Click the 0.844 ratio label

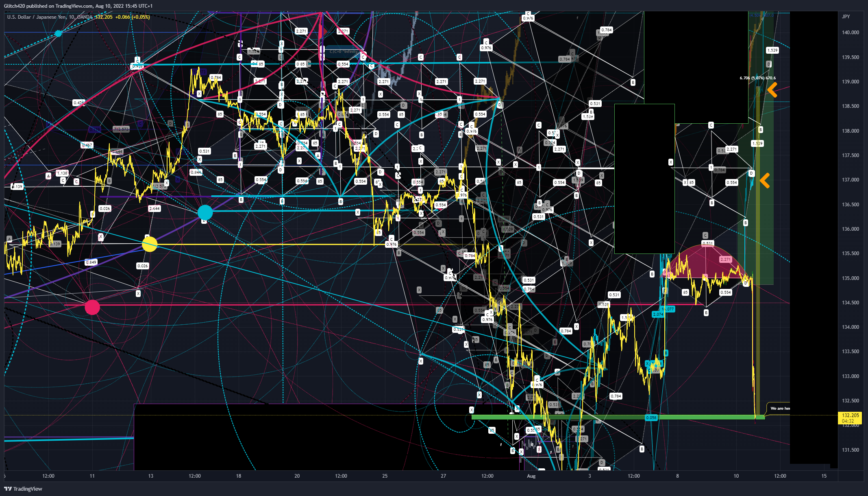pos(196,173)
